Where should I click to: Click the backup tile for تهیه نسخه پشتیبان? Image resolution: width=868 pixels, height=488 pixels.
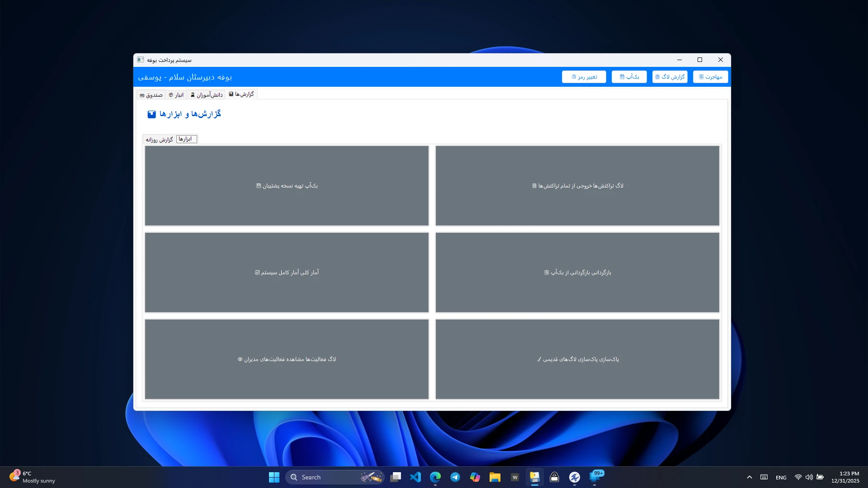[287, 186]
